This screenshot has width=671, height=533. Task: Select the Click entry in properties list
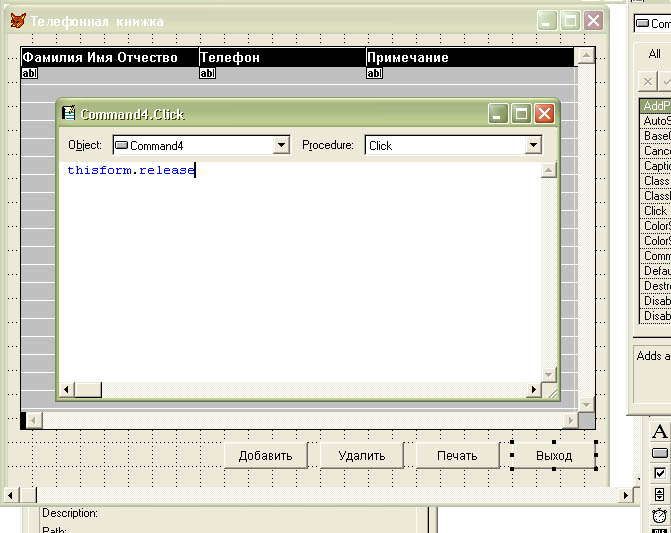655,211
